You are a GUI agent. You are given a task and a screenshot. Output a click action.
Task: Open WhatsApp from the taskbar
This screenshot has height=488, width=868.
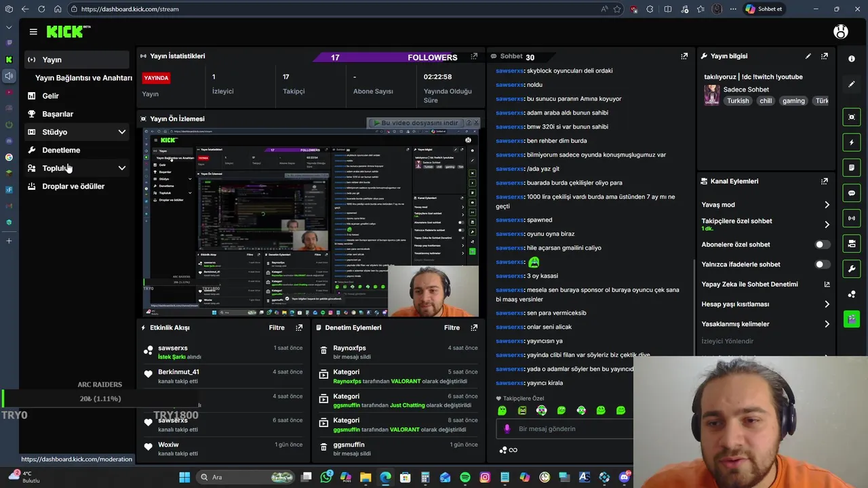pos(326,477)
